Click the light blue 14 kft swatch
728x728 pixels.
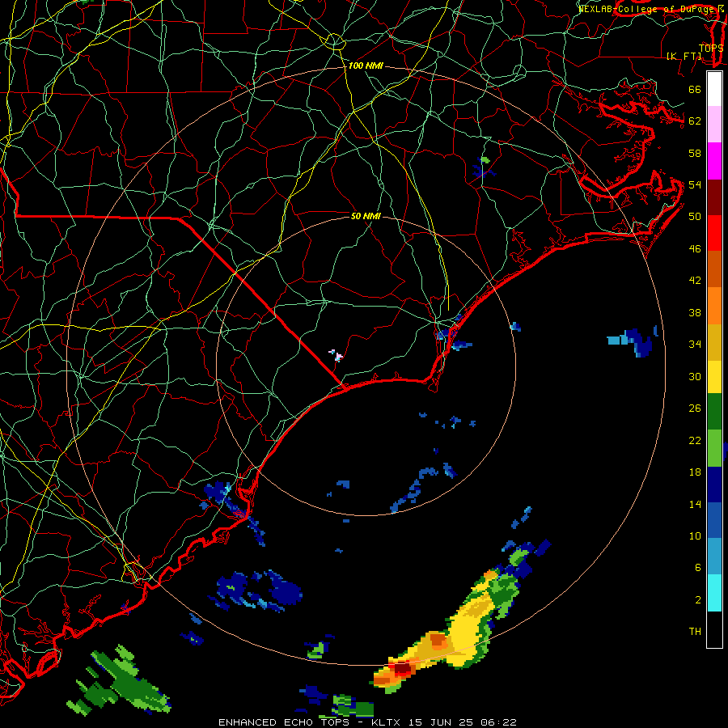coord(714,557)
